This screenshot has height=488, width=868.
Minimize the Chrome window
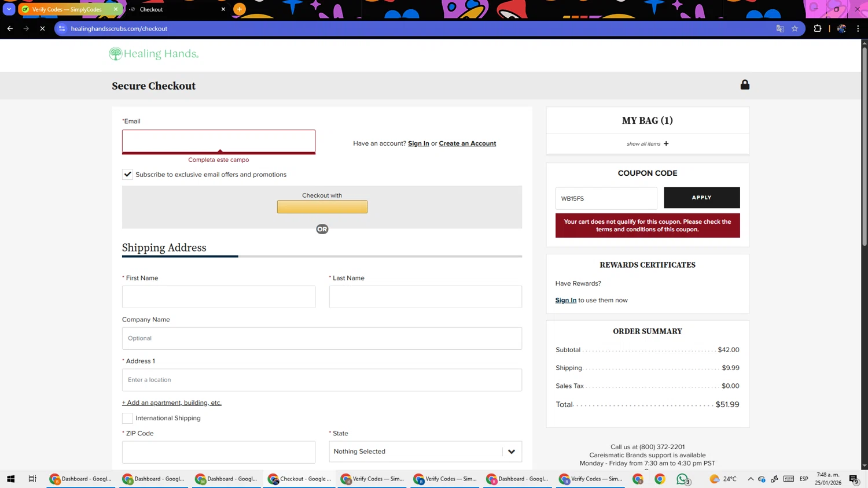pyautogui.click(x=816, y=9)
